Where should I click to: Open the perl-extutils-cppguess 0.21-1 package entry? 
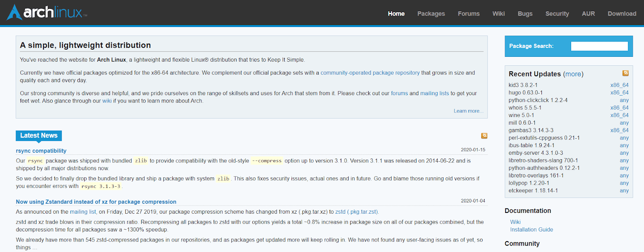(544, 138)
